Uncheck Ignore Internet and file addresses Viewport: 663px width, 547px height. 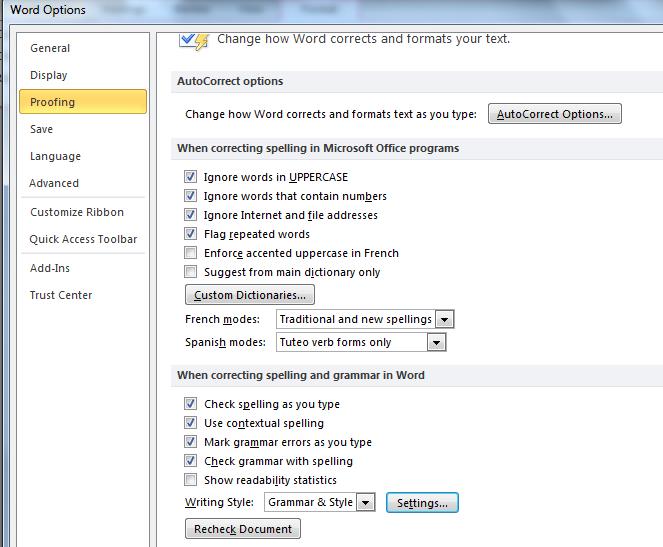tap(190, 215)
